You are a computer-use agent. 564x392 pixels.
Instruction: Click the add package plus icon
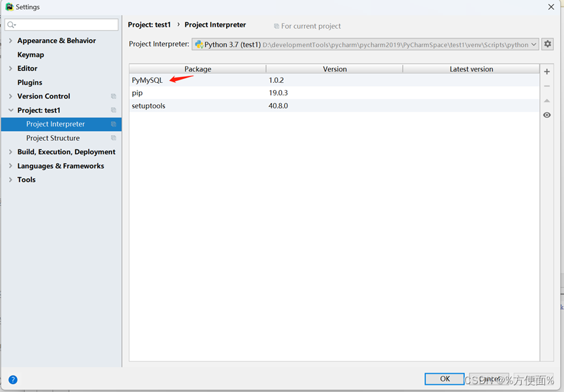(547, 72)
